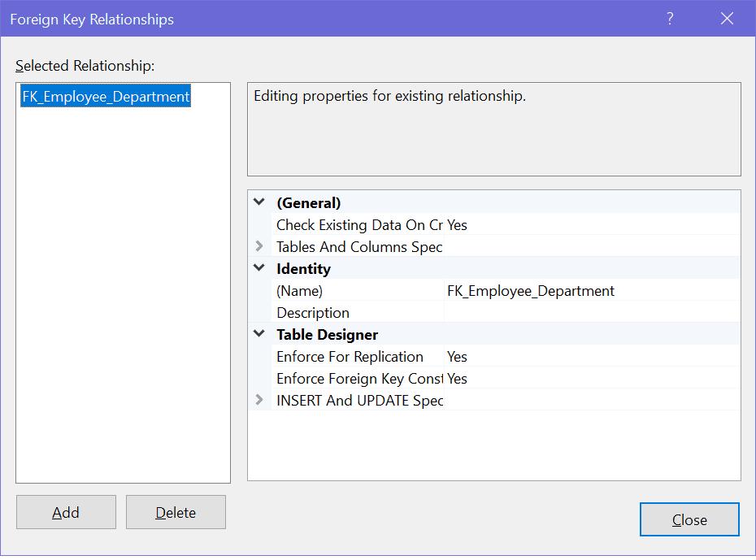Collapse the (General) property group
The image size is (756, 560).
click(x=258, y=202)
